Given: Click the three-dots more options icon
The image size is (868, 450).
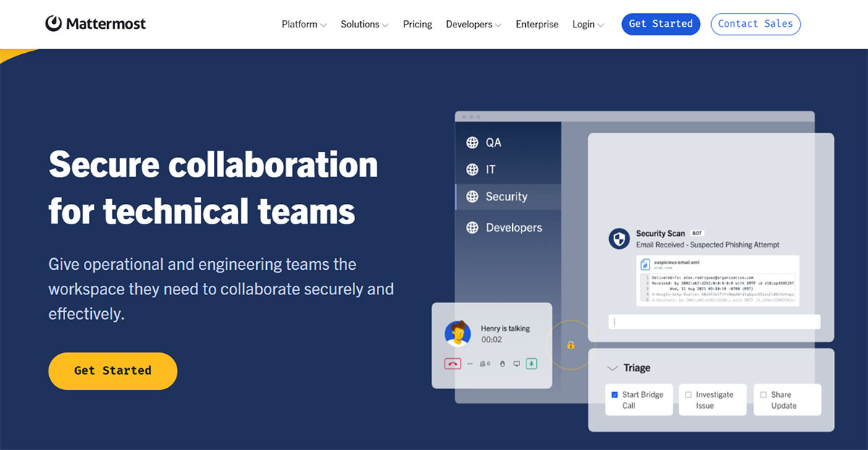Looking at the screenshot, I should (x=470, y=363).
